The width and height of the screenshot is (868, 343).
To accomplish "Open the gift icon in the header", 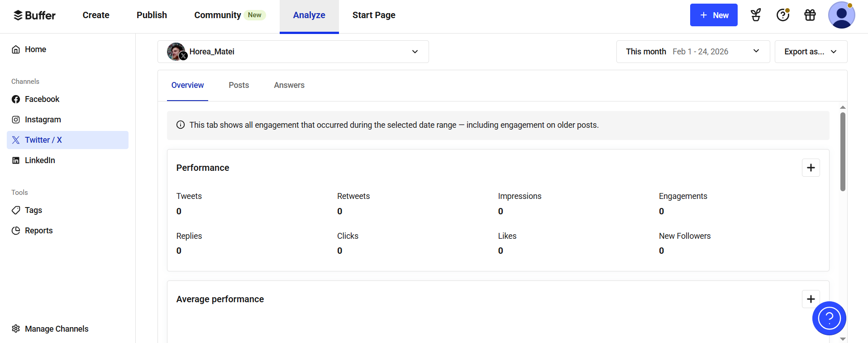I will tap(810, 15).
